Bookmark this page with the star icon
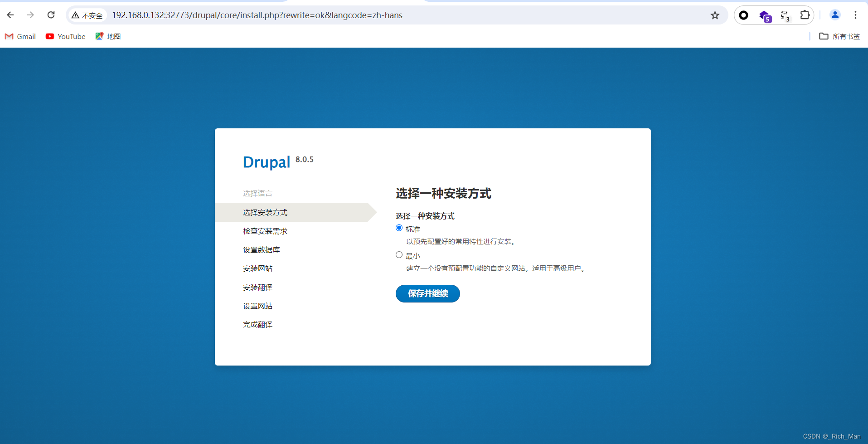This screenshot has width=868, height=444. click(x=715, y=15)
